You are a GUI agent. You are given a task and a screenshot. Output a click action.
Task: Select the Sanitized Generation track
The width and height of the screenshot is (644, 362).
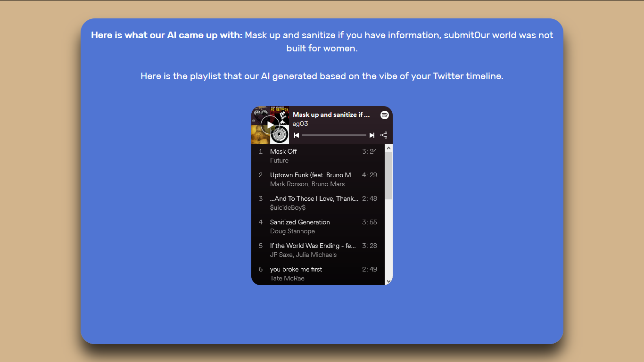(x=318, y=226)
